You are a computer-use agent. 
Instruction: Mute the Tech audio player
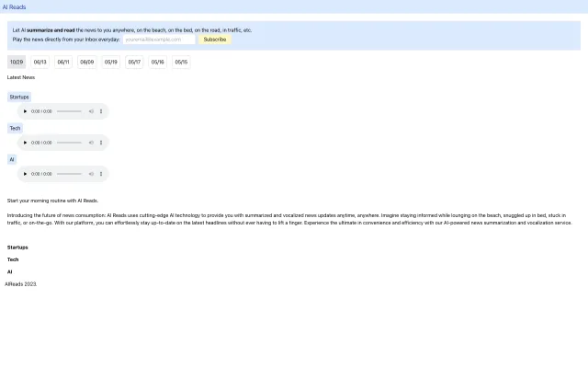pyautogui.click(x=91, y=143)
